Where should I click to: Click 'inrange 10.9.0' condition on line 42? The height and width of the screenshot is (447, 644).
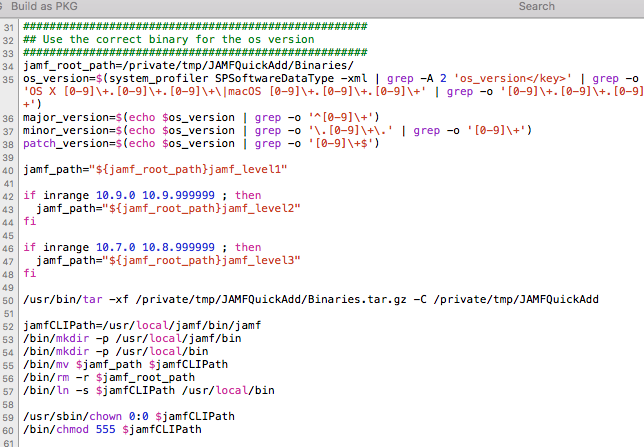click(89, 195)
